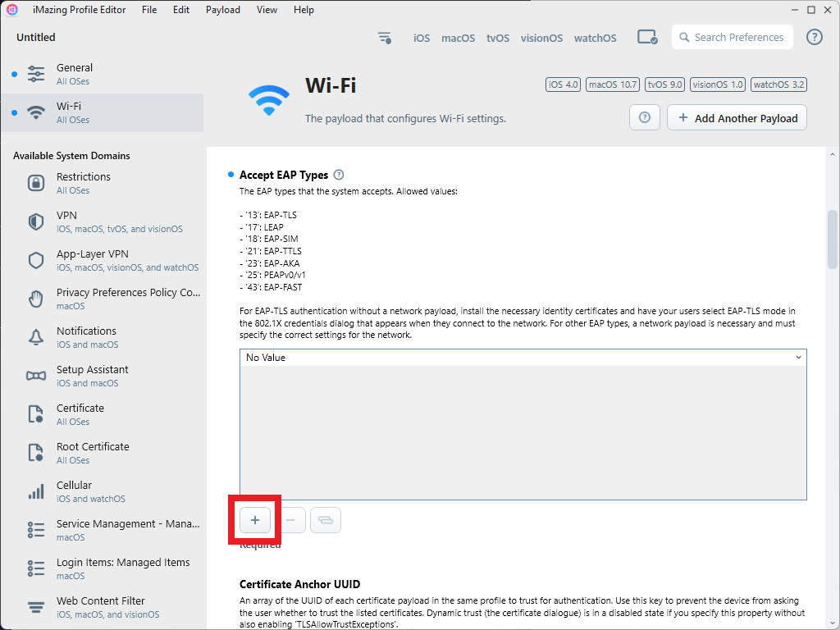Click Add Another Payload button
Viewport: 840px width, 630px height.
coord(737,117)
